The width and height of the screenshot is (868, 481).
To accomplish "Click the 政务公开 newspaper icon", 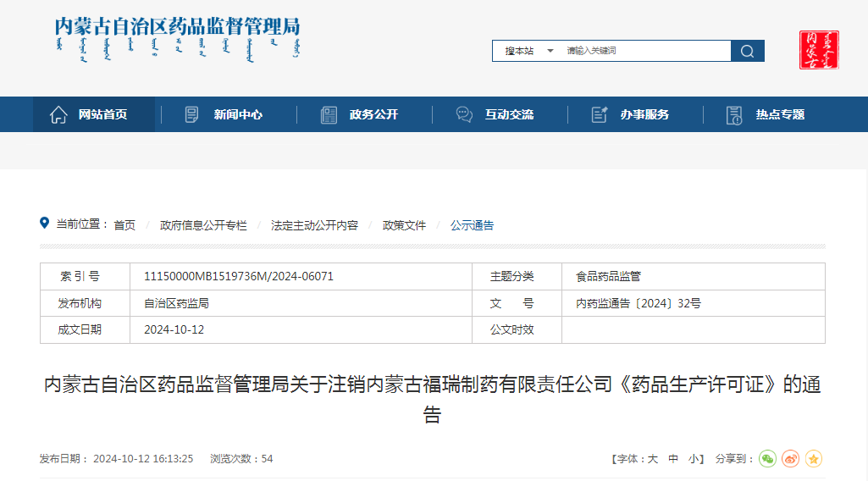I will (x=329, y=114).
